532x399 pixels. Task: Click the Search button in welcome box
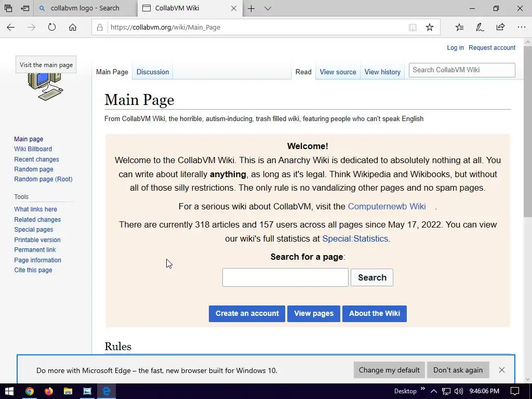click(x=372, y=277)
